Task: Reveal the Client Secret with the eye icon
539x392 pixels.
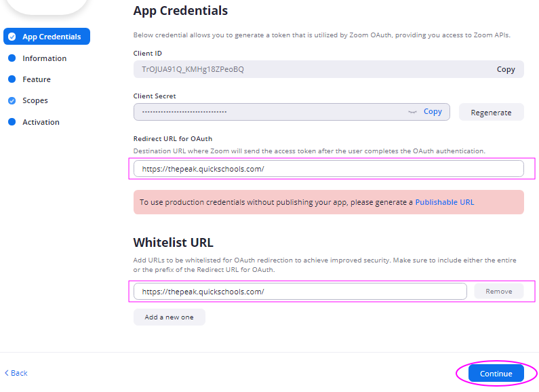Action: [412, 112]
